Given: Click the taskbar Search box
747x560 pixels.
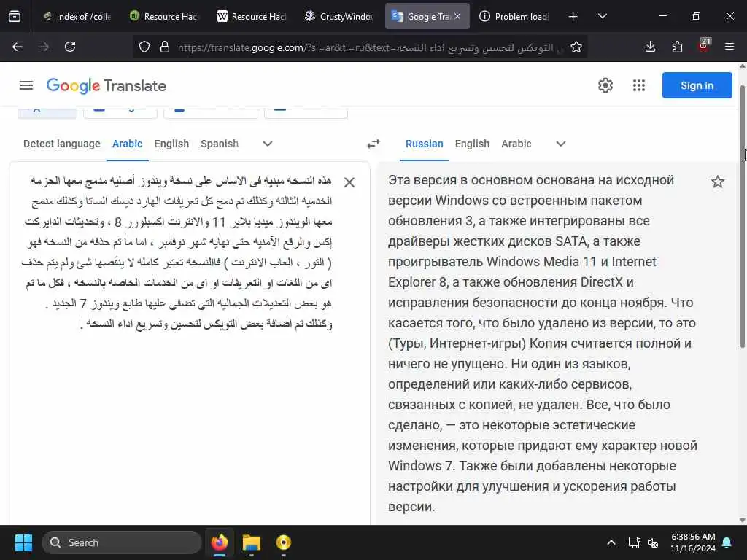Looking at the screenshot, I should click(x=122, y=542).
